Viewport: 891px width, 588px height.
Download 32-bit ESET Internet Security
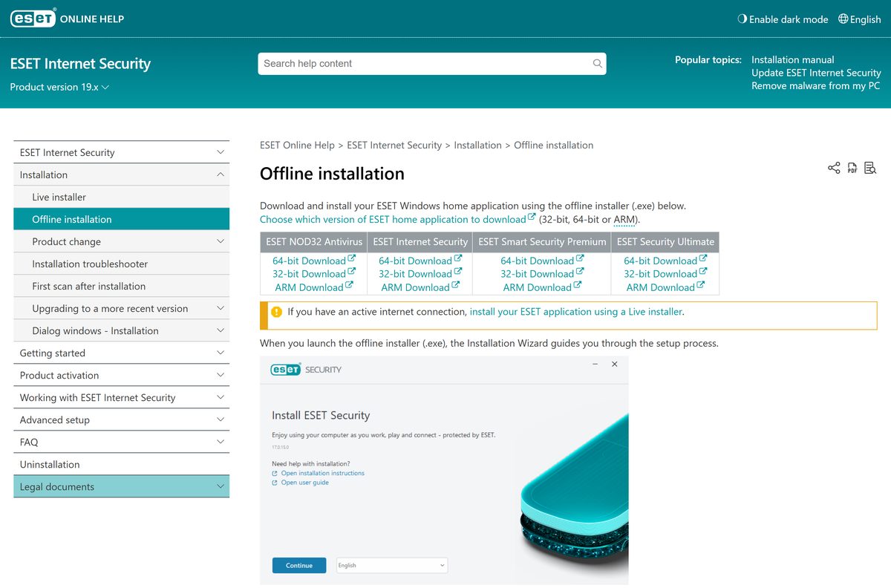pyautogui.click(x=420, y=274)
